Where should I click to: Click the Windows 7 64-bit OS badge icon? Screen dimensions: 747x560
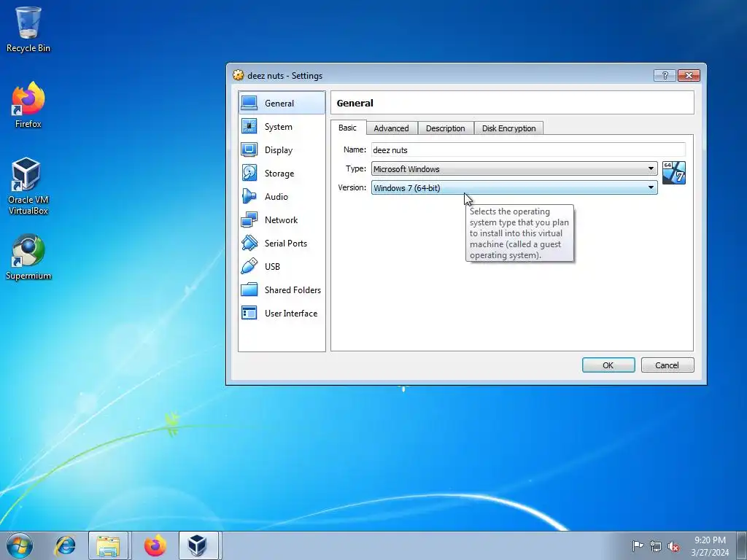click(x=673, y=173)
